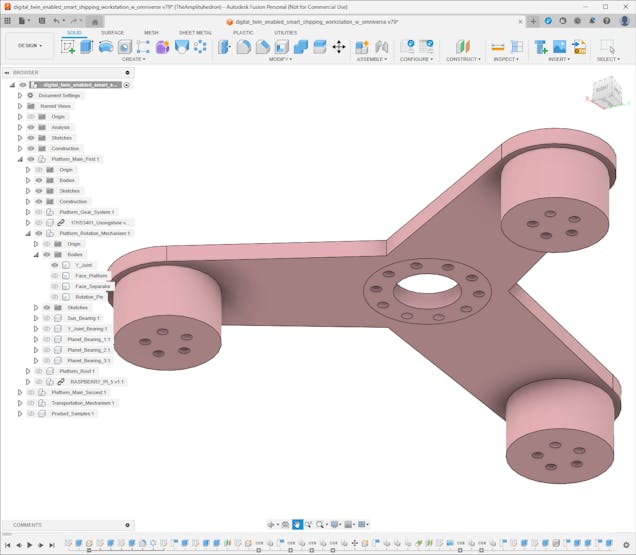This screenshot has height=555, width=636.
Task: Open the Sheet Metal tab
Action: pos(195,32)
